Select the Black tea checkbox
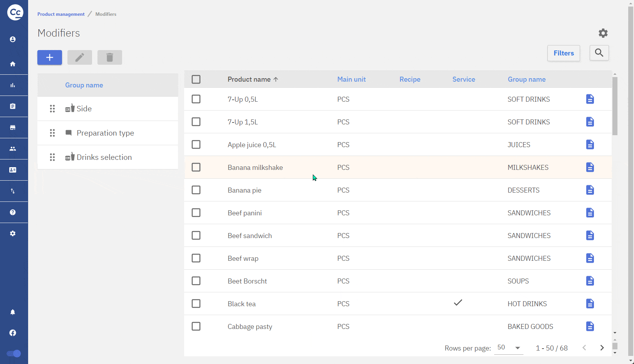Viewport: 634px width, 364px height. (196, 304)
